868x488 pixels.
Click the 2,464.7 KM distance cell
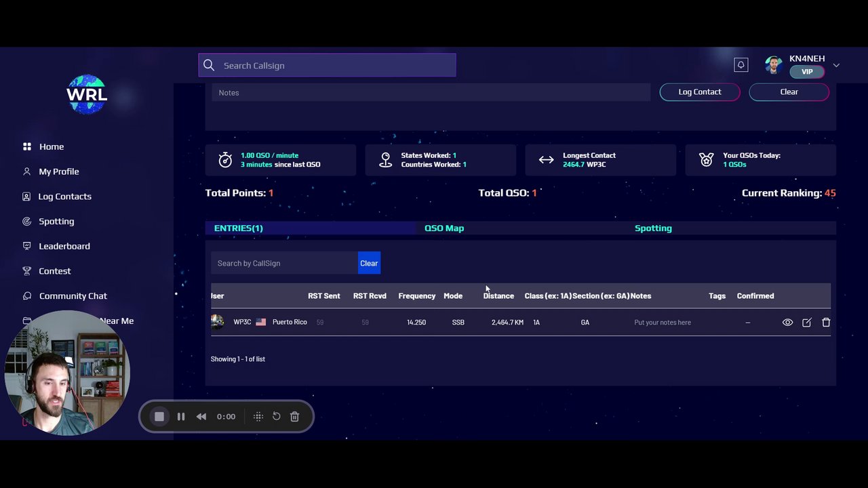(507, 322)
